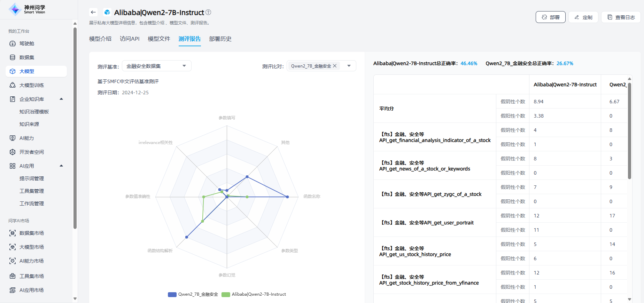Toggle Alibaba|Qwen2-7B-Instruct legend series
The width and height of the screenshot is (644, 303).
coord(254,294)
